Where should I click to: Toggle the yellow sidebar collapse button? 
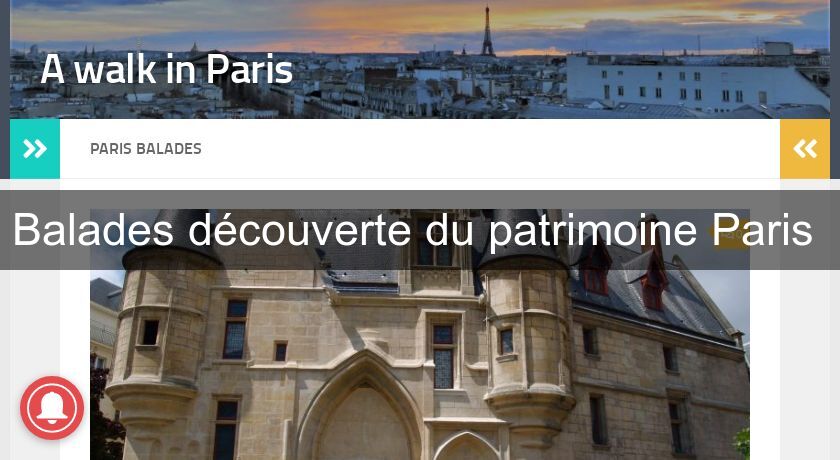click(x=805, y=148)
